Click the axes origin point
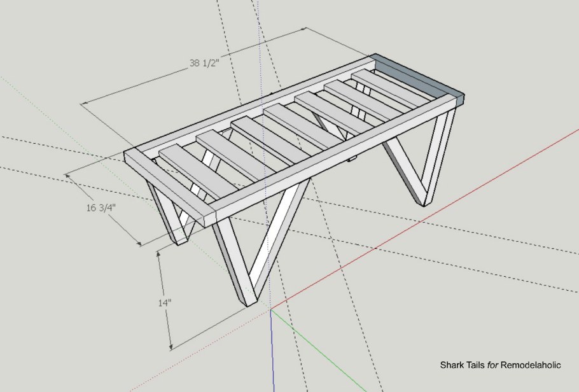 [x=271, y=310]
